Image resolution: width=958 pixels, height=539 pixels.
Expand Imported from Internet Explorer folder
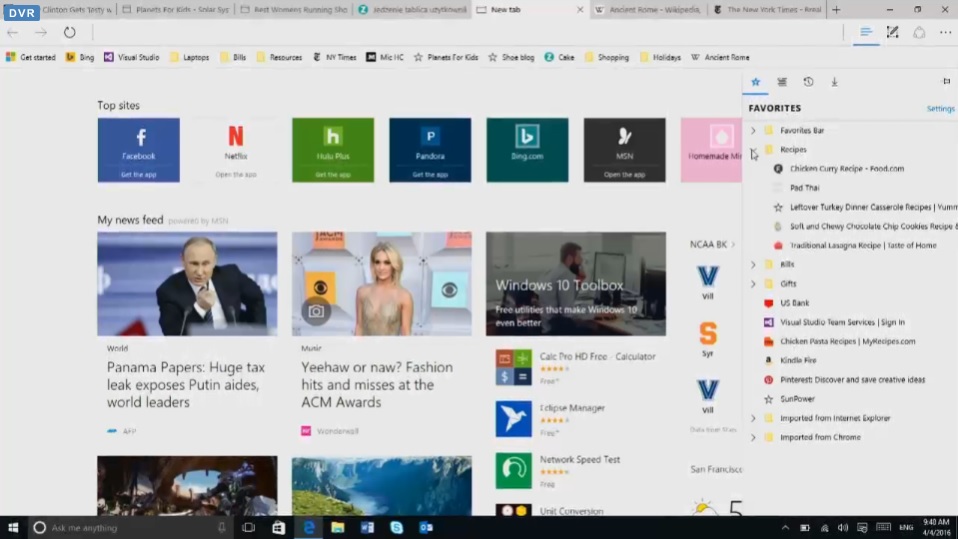tap(753, 418)
